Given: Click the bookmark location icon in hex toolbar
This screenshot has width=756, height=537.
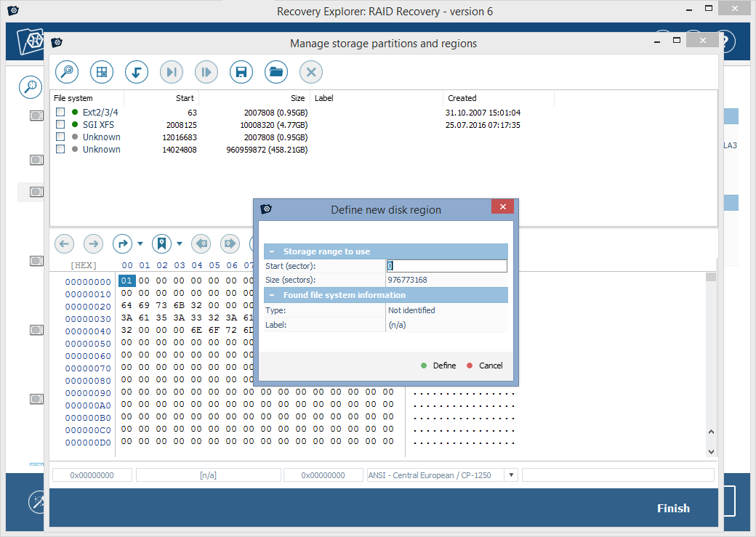Looking at the screenshot, I should point(161,244).
